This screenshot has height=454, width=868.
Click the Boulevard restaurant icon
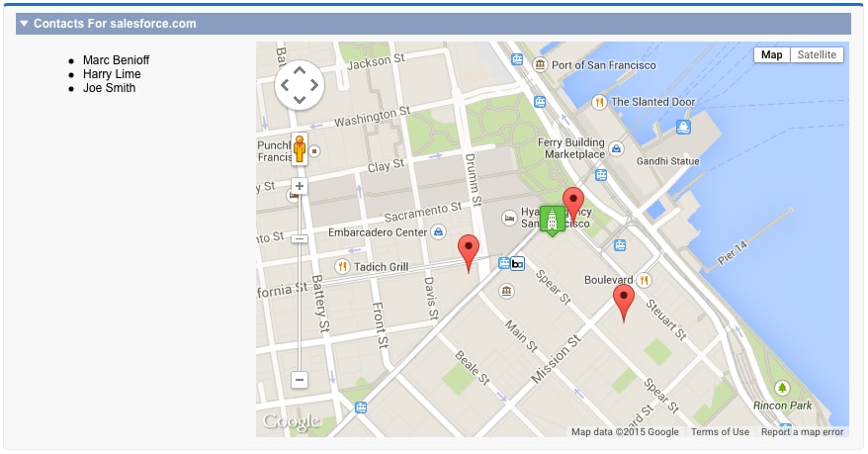pos(644,280)
